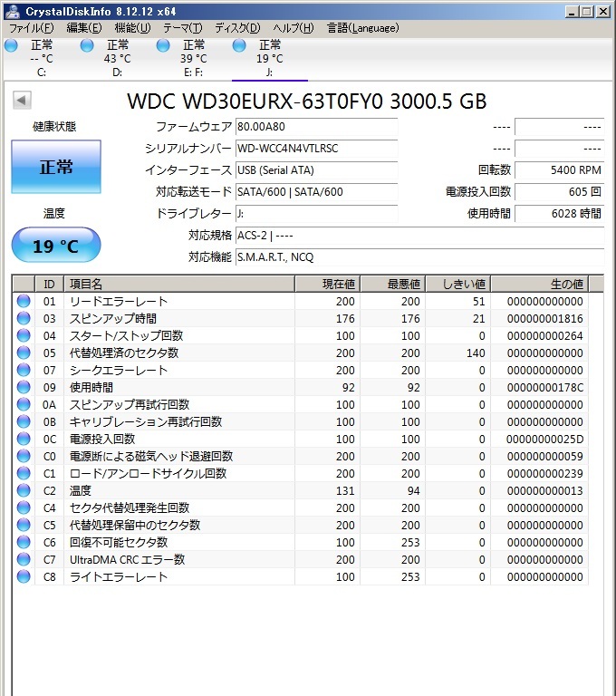
Task: Click the しきい値 column header
Action: tap(458, 284)
